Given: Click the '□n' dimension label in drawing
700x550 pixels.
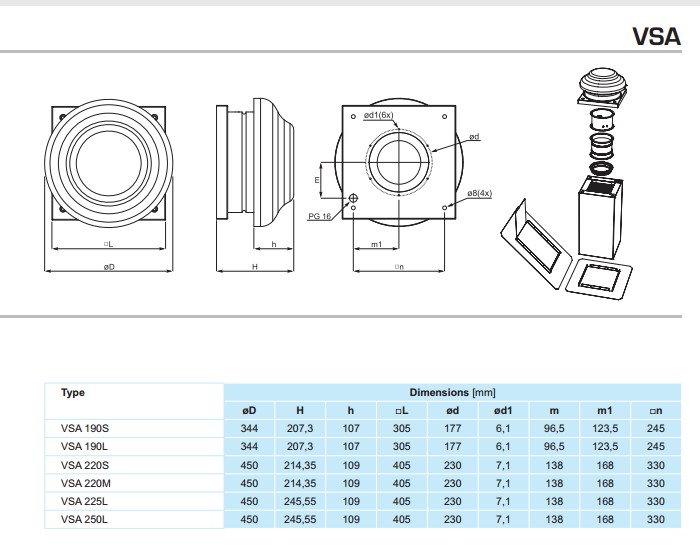Looking at the screenshot, I should point(399,267).
